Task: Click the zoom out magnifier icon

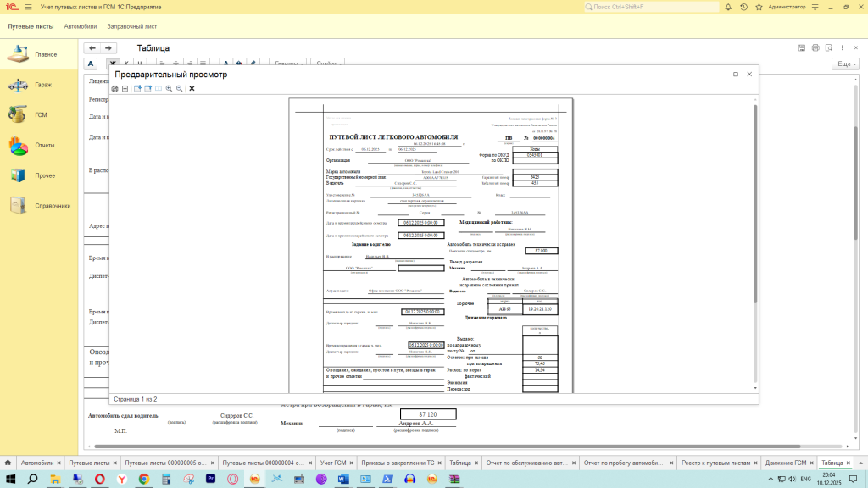Action: [x=180, y=88]
